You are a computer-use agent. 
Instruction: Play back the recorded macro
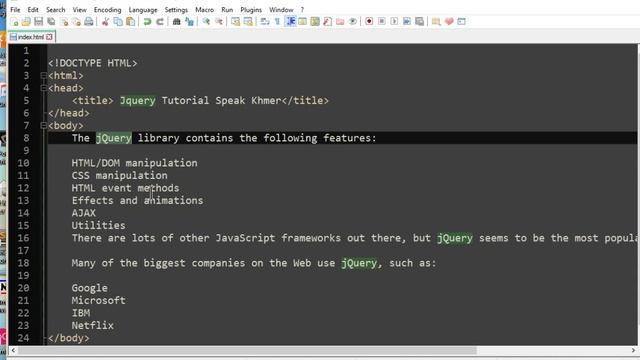pyautogui.click(x=394, y=21)
